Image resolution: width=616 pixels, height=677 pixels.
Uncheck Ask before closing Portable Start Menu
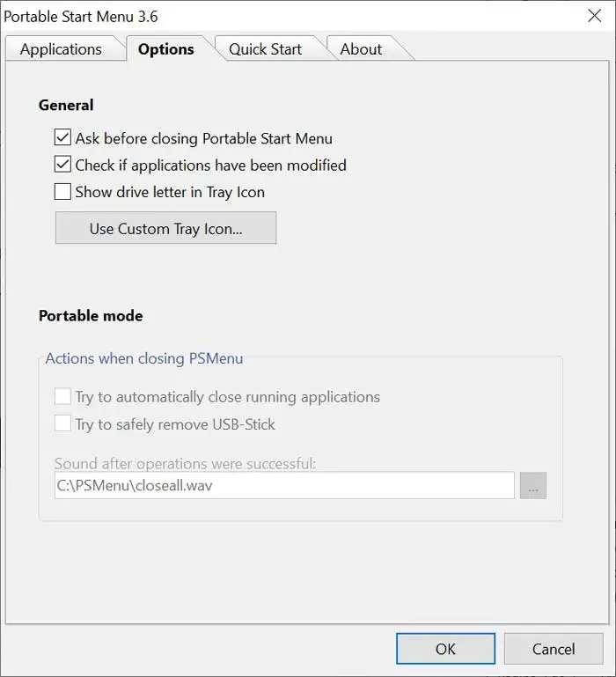coord(62,138)
